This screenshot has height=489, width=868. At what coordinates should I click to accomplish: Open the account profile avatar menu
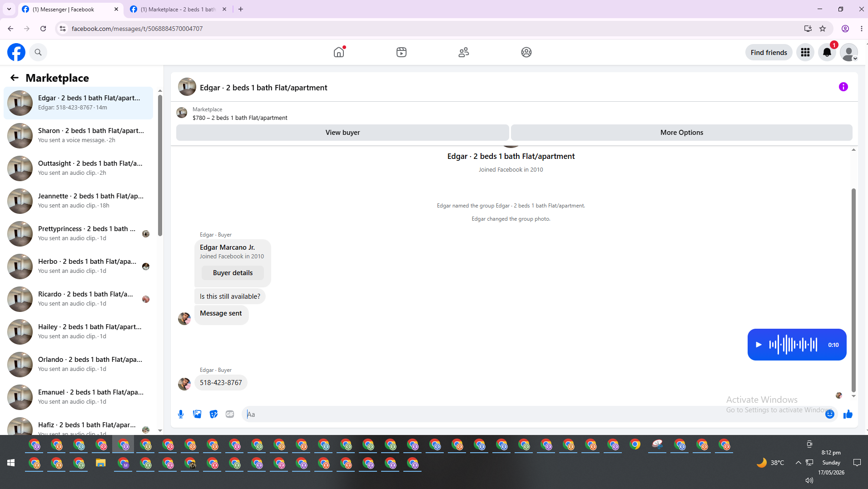(849, 52)
